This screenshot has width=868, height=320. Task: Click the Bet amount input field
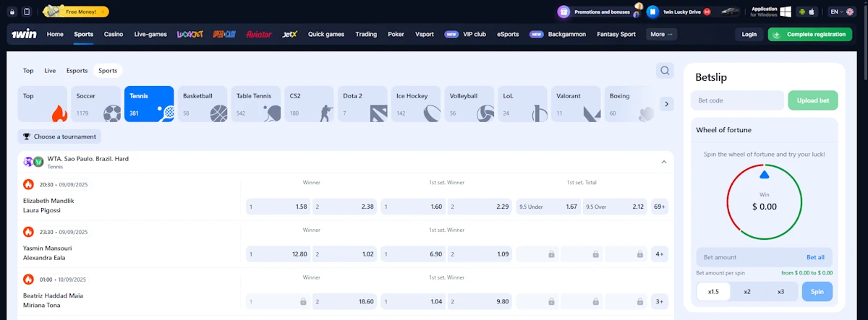pyautogui.click(x=748, y=257)
